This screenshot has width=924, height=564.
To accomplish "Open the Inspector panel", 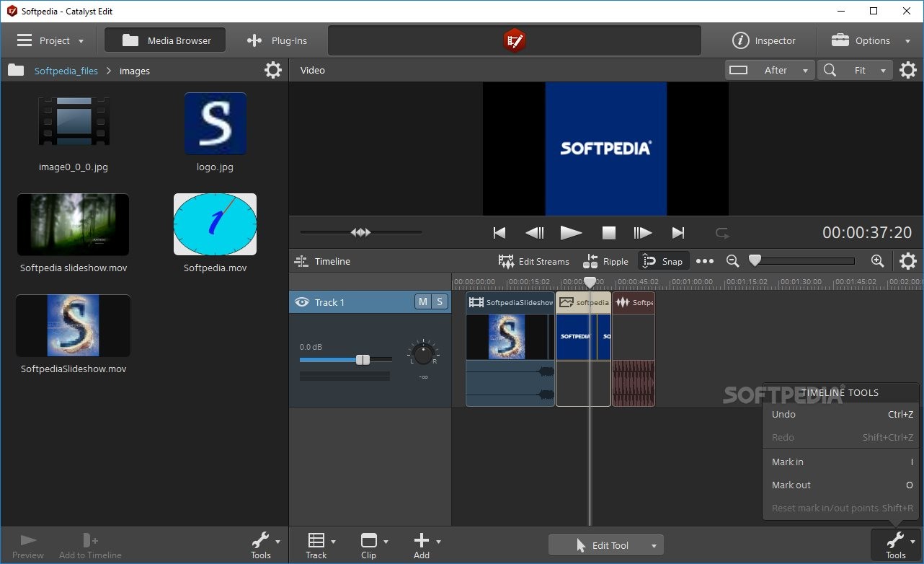I will click(x=764, y=40).
